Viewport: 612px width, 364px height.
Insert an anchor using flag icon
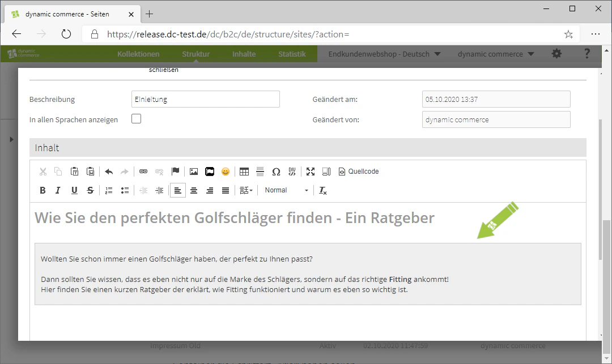[x=175, y=172]
